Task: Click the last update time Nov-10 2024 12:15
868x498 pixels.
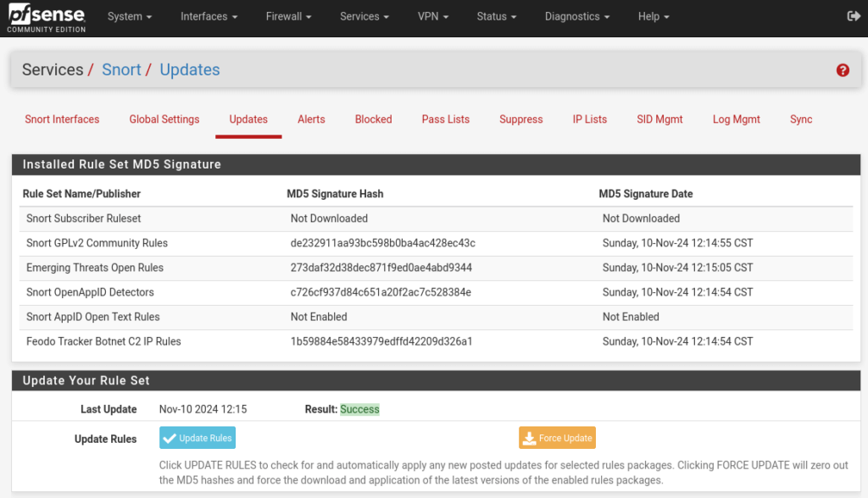Action: (x=203, y=409)
